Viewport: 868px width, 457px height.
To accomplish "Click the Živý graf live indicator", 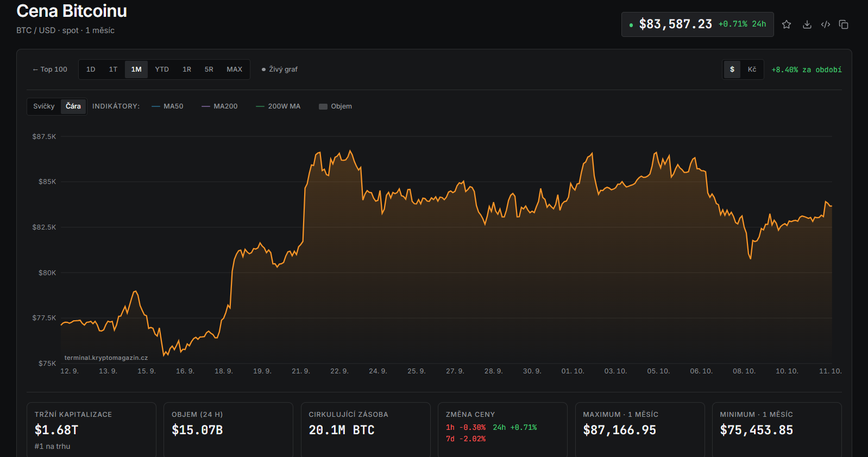I will (280, 69).
